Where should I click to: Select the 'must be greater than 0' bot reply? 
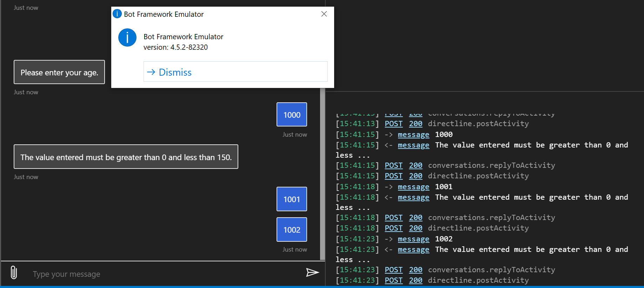tap(126, 157)
